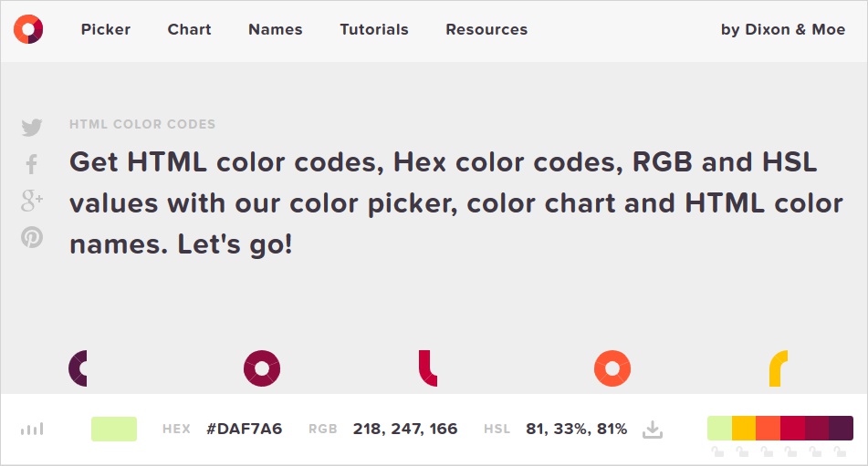
Task: Click the dark red donut chart icon
Action: [x=262, y=368]
